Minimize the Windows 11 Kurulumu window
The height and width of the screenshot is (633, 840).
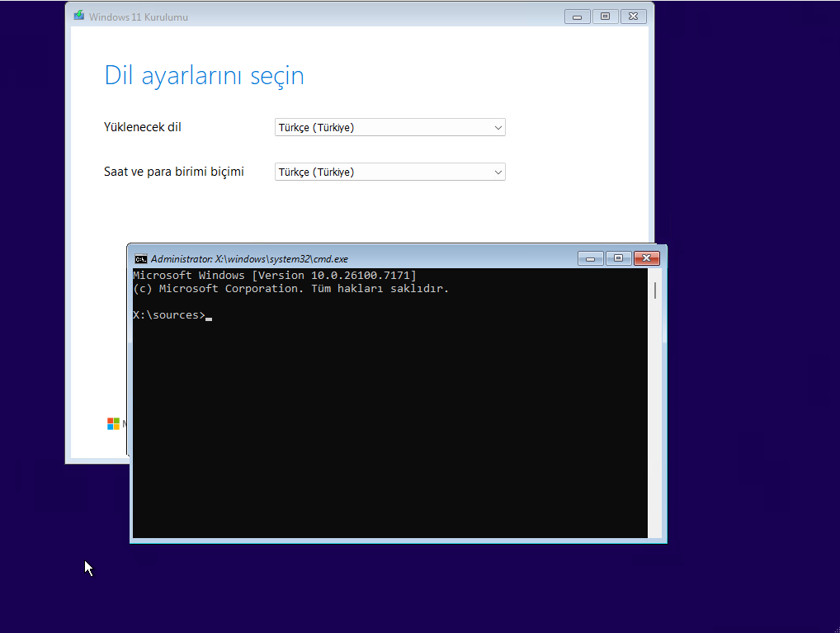pos(577,17)
